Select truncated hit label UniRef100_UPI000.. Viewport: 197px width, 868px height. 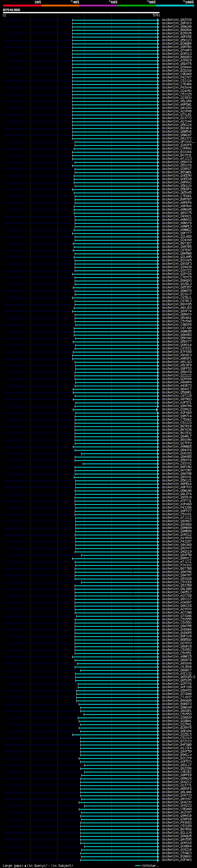coord(179,142)
